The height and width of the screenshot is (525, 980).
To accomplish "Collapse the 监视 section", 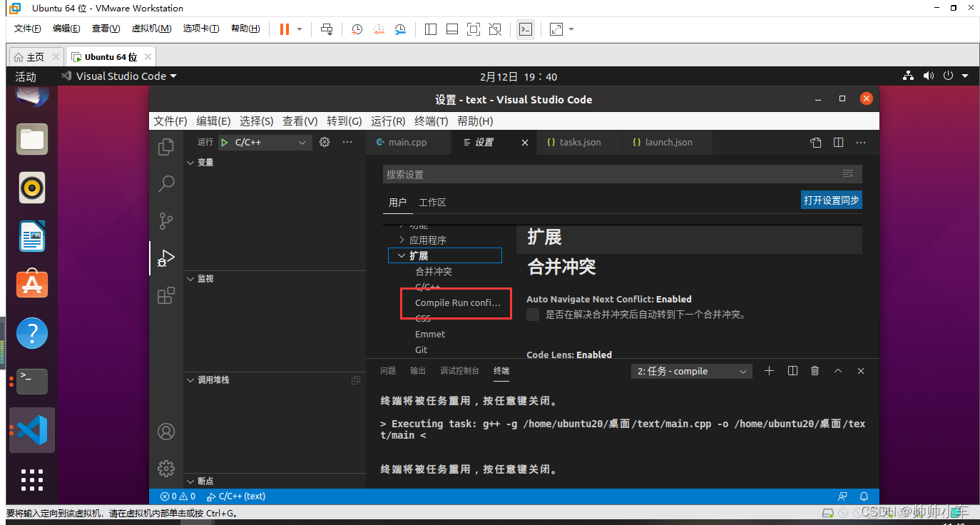I will (x=190, y=279).
